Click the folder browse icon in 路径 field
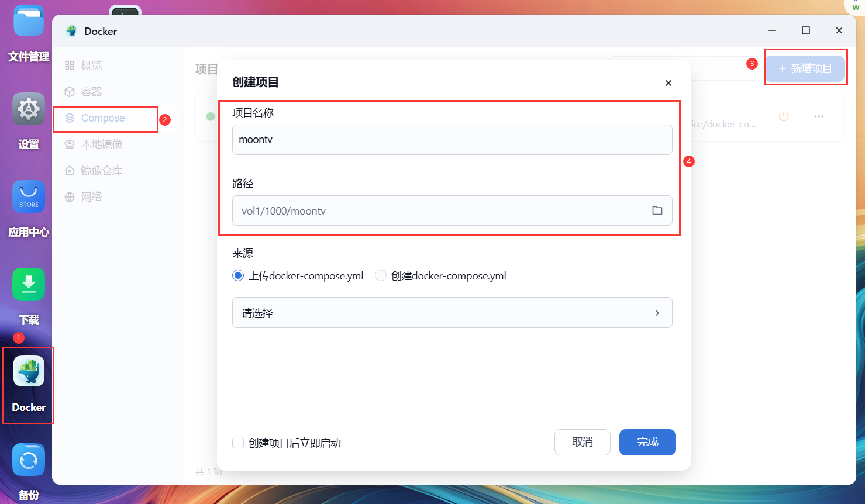The image size is (865, 504). (657, 210)
